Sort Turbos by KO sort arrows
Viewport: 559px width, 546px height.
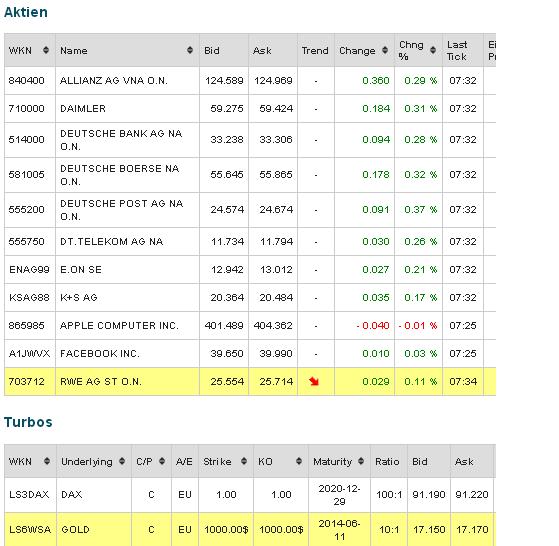pyautogui.click(x=299, y=461)
